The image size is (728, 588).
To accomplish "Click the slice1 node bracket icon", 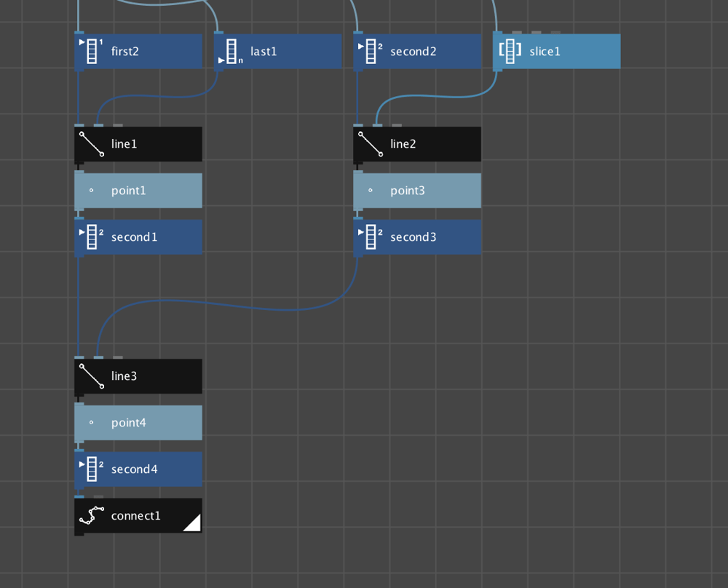I will point(510,51).
